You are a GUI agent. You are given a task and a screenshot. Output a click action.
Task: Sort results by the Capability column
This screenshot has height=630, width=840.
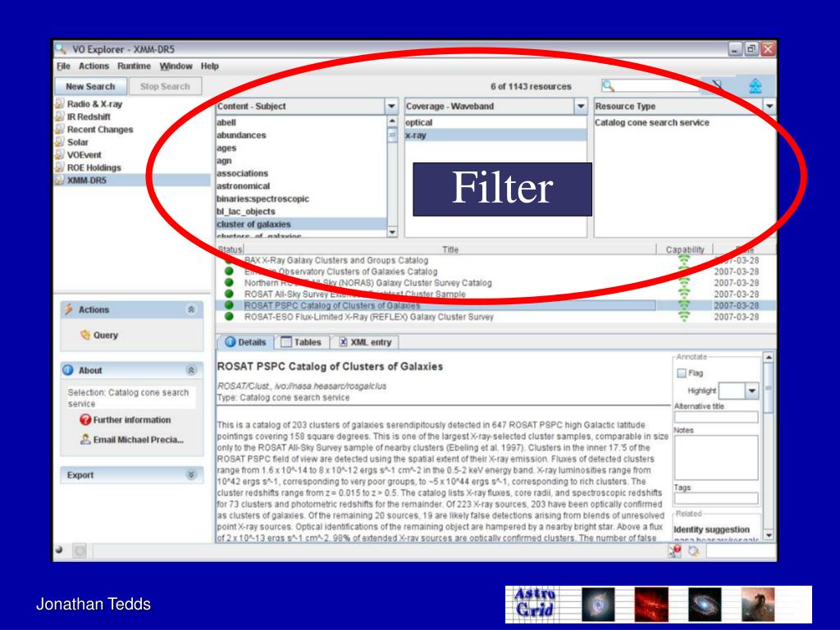685,249
